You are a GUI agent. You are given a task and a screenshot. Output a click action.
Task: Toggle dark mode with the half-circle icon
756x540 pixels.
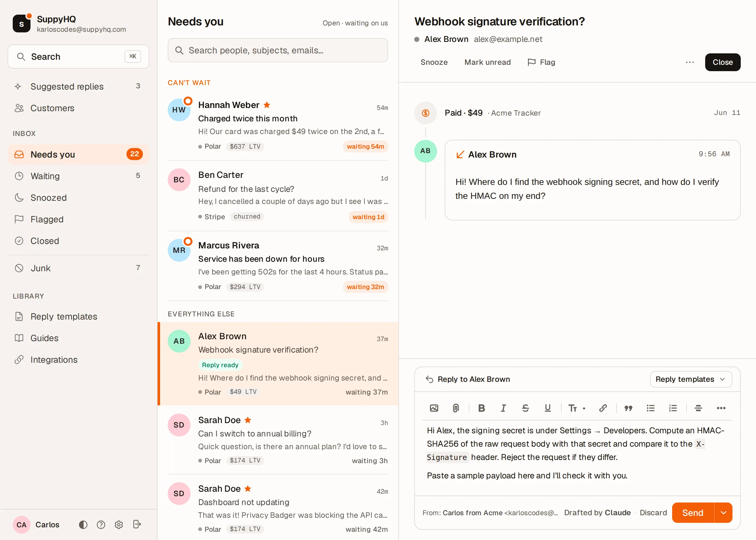pos(83,524)
